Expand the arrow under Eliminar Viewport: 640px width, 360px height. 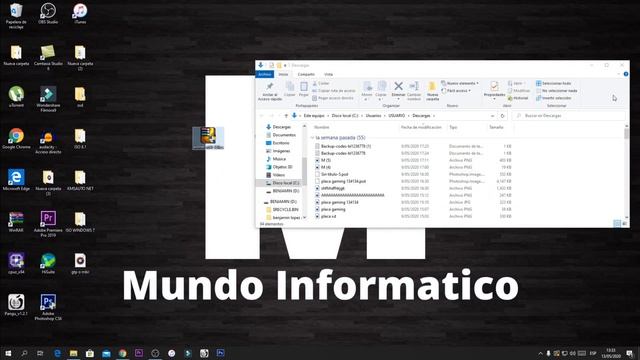tap(398, 99)
